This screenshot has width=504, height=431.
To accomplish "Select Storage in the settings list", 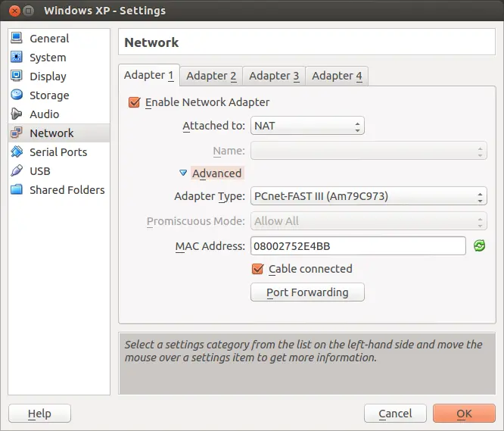I will pos(59,95).
